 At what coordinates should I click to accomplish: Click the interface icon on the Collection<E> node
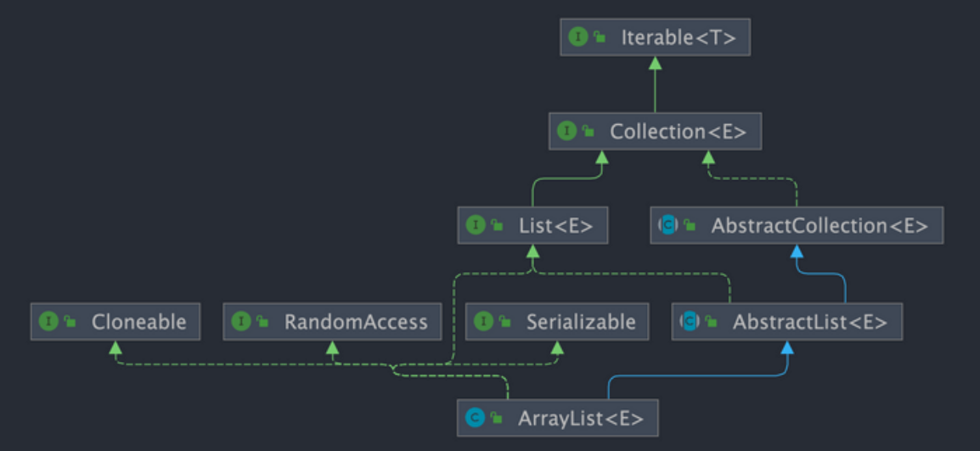click(566, 132)
